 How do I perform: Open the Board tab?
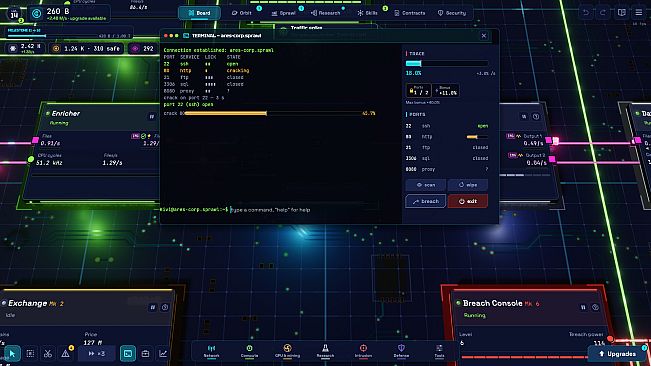(199, 13)
